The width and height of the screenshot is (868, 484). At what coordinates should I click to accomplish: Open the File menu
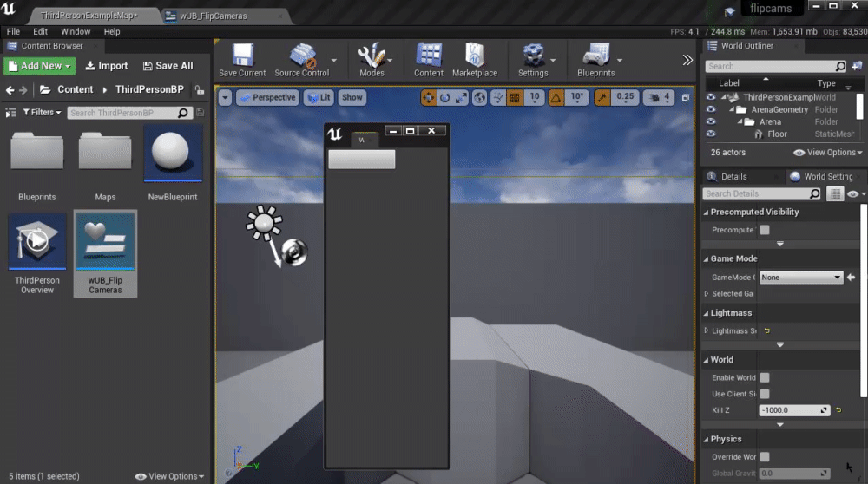coord(13,31)
